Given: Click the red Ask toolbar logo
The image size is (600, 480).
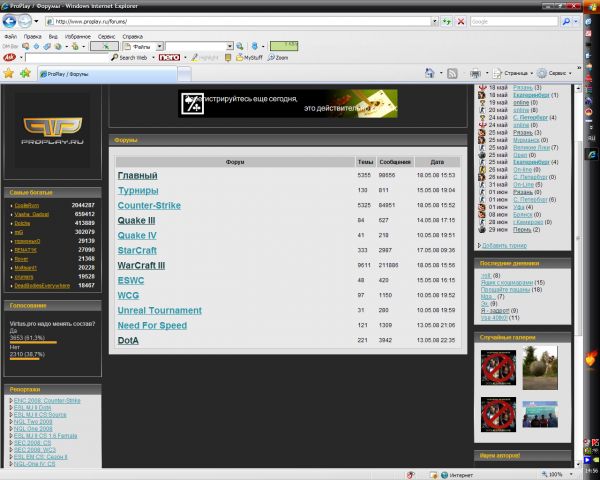Looking at the screenshot, I should [x=10, y=57].
